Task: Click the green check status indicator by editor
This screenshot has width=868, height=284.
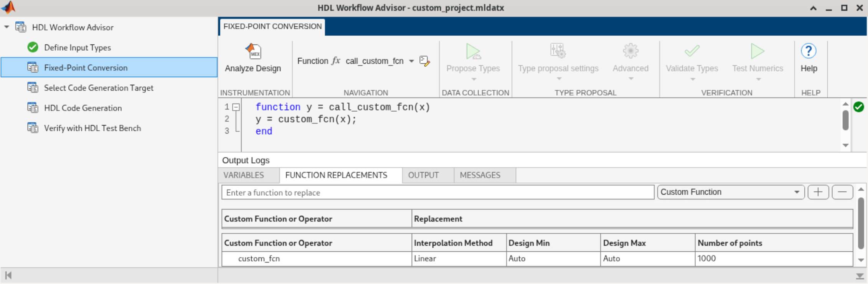Action: pyautogui.click(x=859, y=107)
